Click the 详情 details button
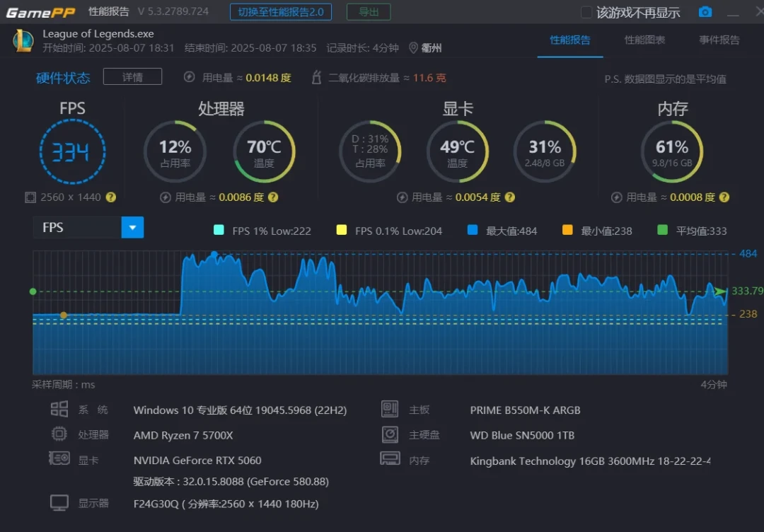The height and width of the screenshot is (532, 764). [132, 76]
